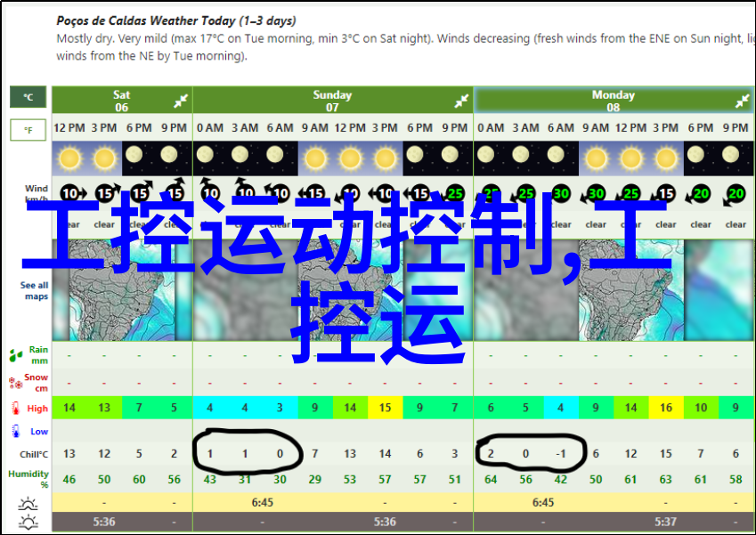The width and height of the screenshot is (756, 535).
Task: Click the blue Low thermometer icon
Action: (x=16, y=432)
